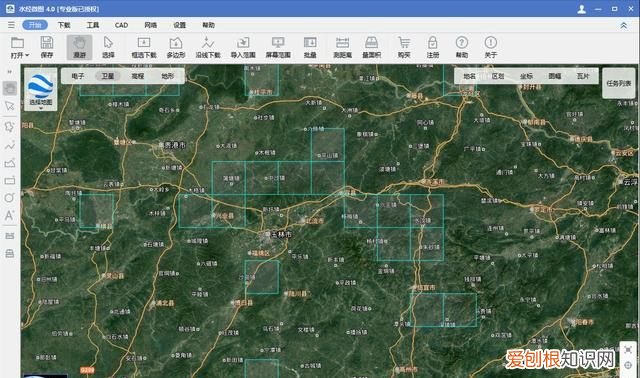Click the 打开 folder icon
640x378 pixels.
tap(18, 43)
